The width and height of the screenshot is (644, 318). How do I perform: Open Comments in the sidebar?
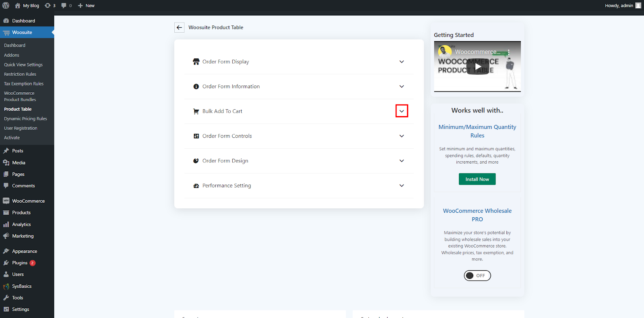tap(23, 186)
